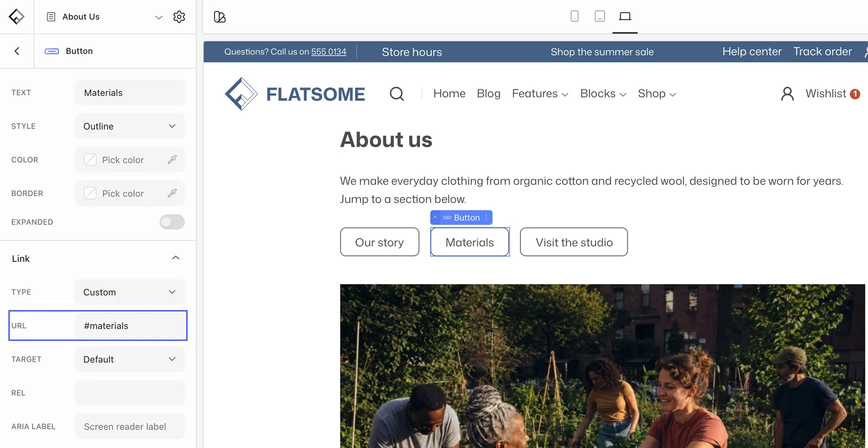Expand the Features menu

(540, 94)
